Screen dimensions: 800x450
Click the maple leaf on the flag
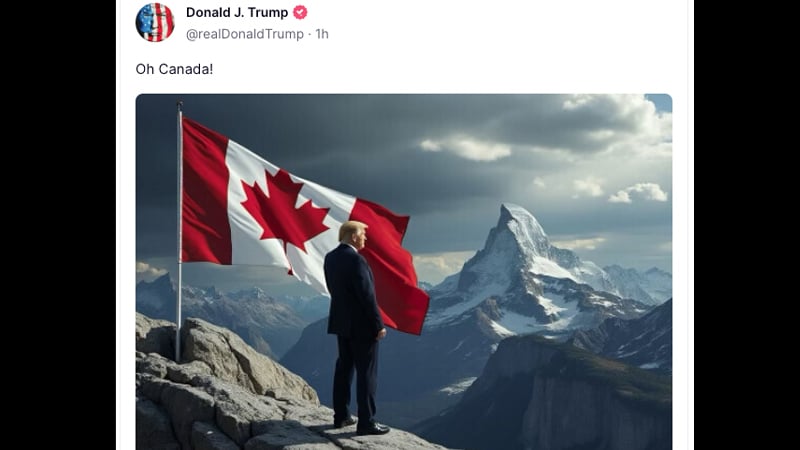(x=284, y=213)
